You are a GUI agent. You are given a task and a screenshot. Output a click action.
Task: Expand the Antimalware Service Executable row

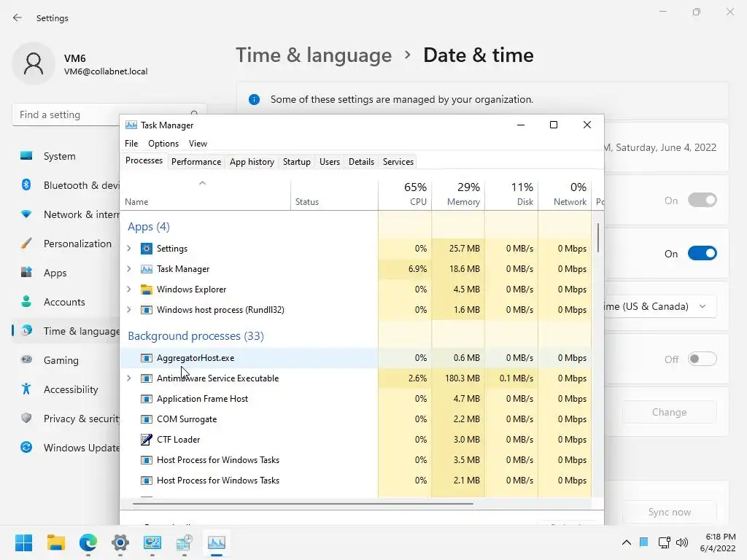[128, 378]
